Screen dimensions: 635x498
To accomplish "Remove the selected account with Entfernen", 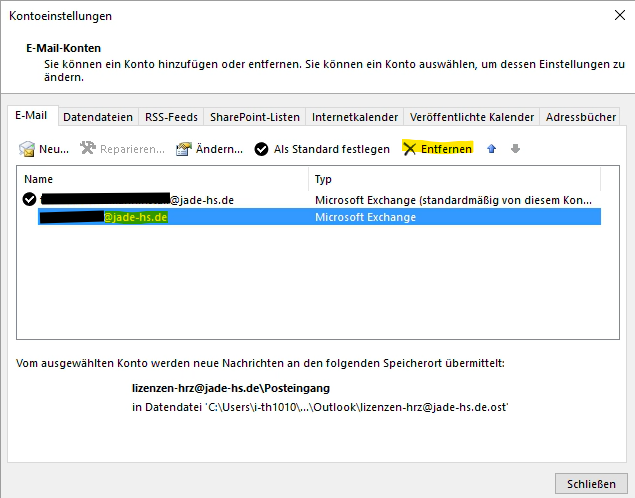I will click(438, 149).
